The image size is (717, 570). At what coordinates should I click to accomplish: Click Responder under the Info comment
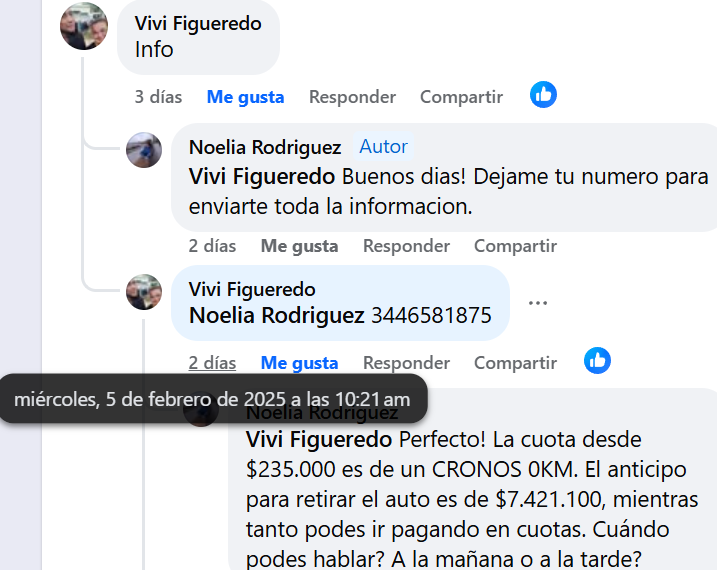pyautogui.click(x=353, y=97)
